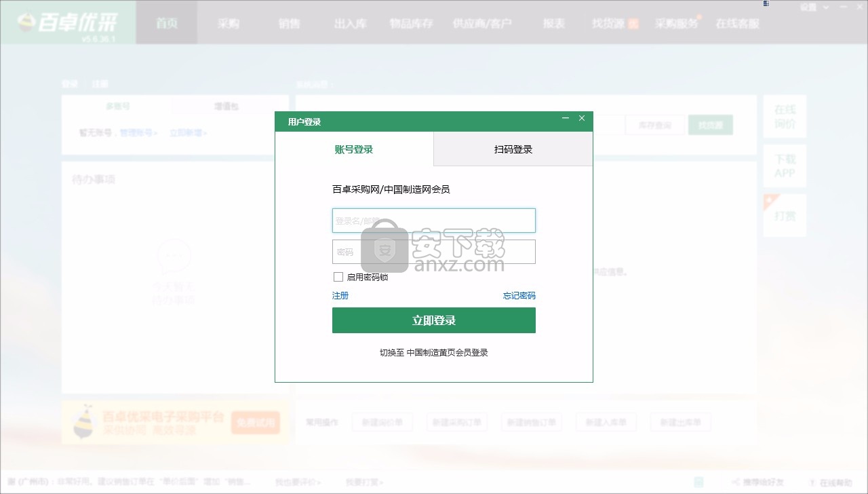
Task: Click the 库存查询 button
Action: coord(654,126)
